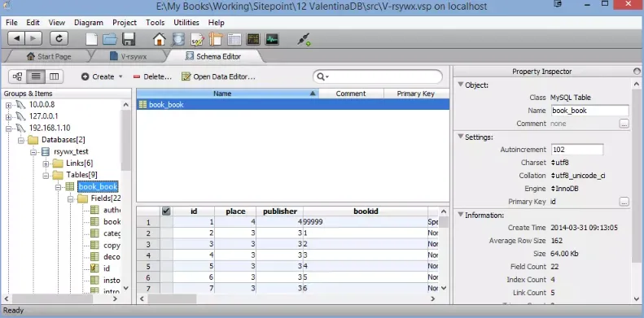Screen dimensions: 644x318
Task: Collapse the 192.168.1.10 server node
Action: pos(8,129)
